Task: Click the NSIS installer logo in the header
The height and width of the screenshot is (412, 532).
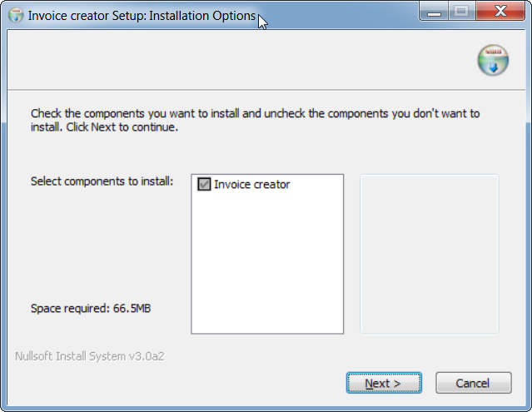Action: point(492,61)
